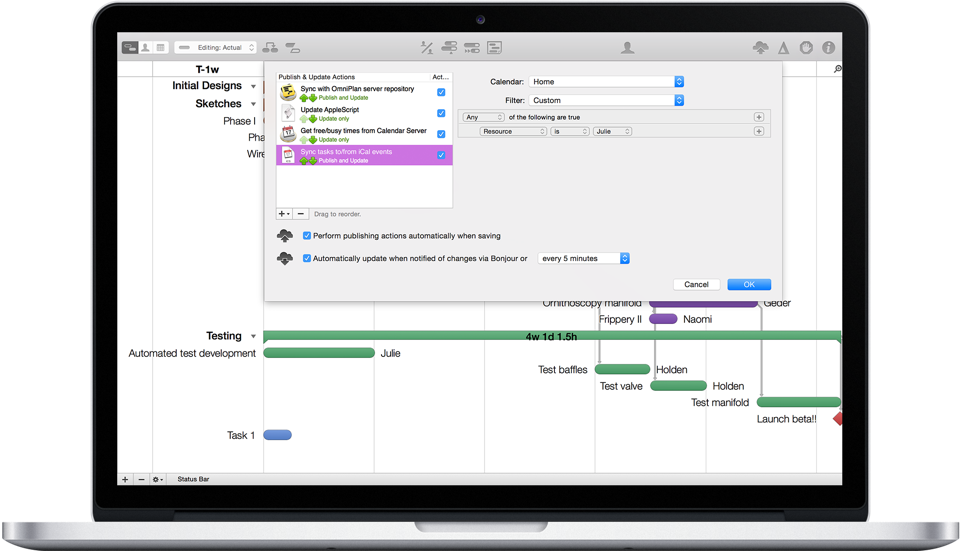Screen dimensions: 960x551
Task: Click the set baseline toolbar icon
Action: (x=495, y=48)
